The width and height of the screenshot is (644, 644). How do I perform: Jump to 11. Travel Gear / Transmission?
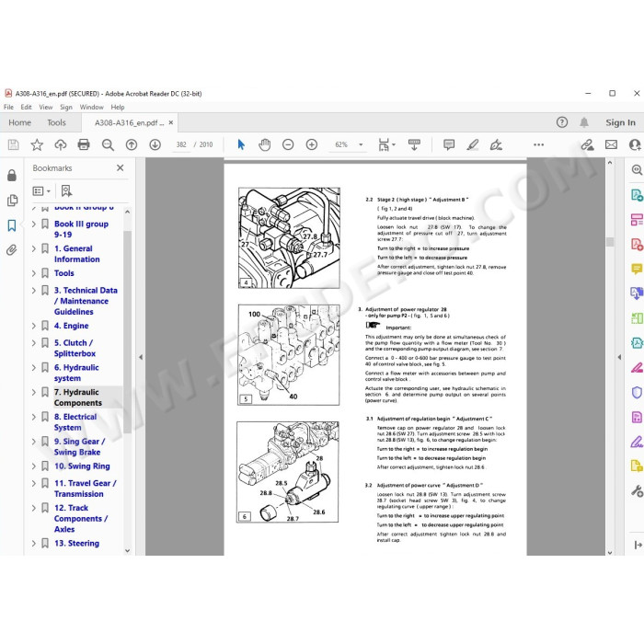pos(86,489)
